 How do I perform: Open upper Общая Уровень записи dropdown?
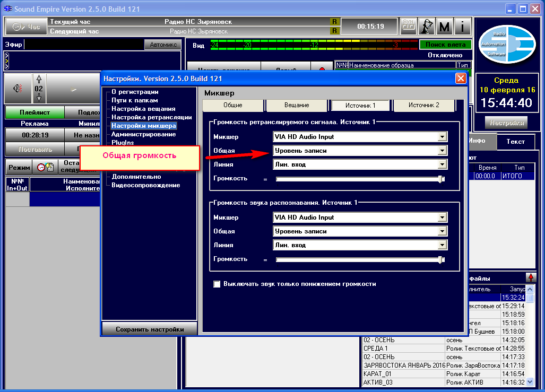pos(442,151)
